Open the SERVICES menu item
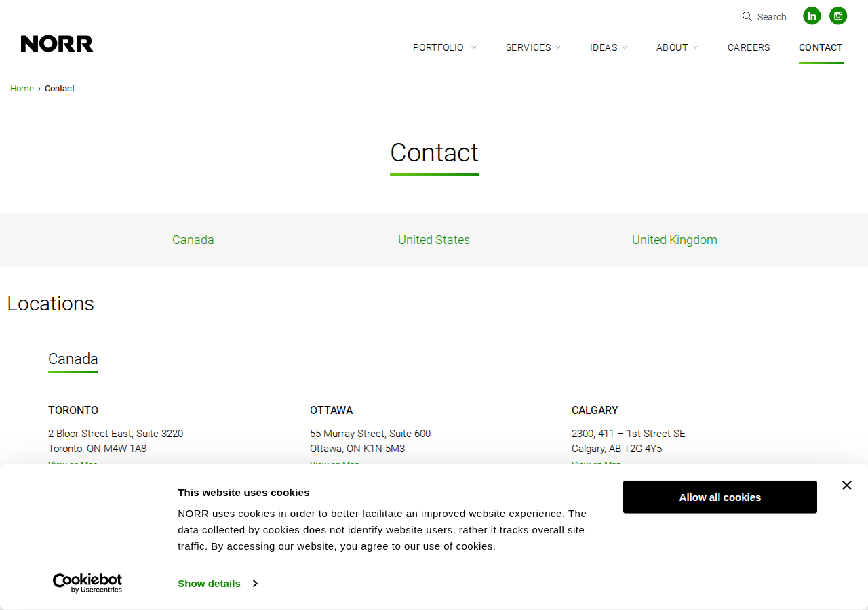Screen dimensions: 868x610 (528, 47)
